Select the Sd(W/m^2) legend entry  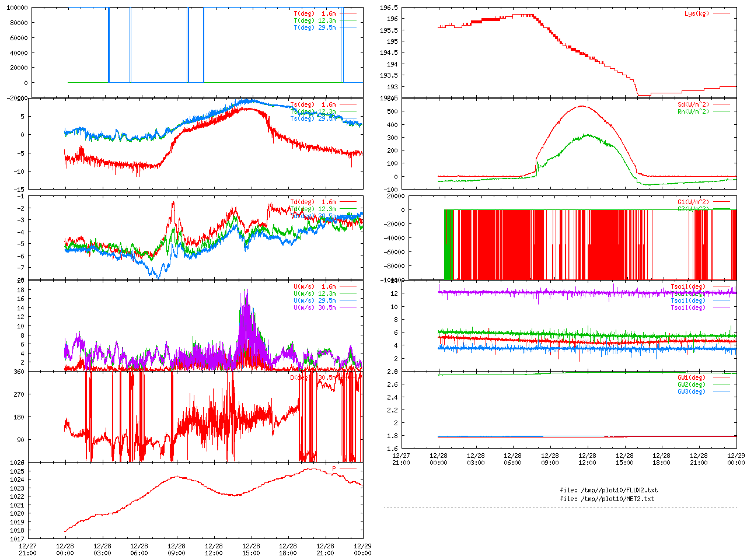(693, 105)
